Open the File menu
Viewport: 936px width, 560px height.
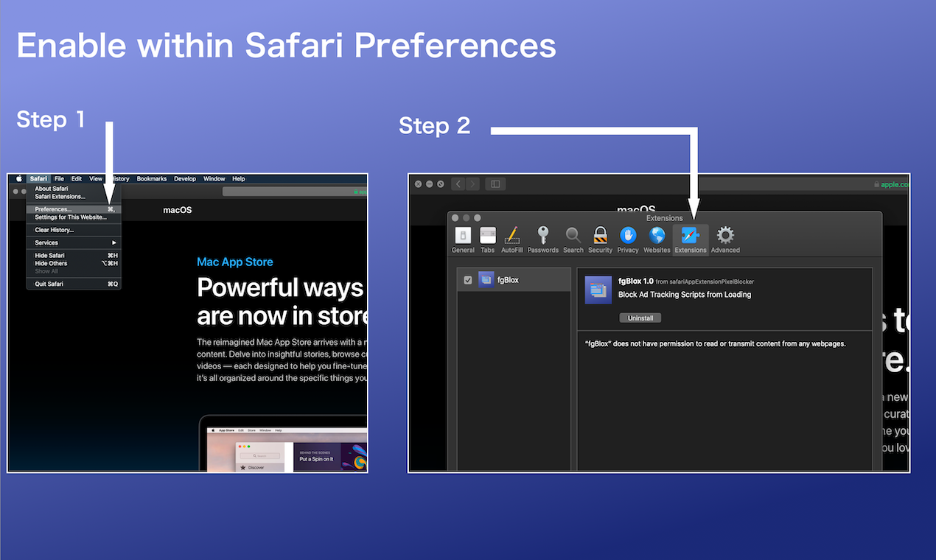click(59, 178)
